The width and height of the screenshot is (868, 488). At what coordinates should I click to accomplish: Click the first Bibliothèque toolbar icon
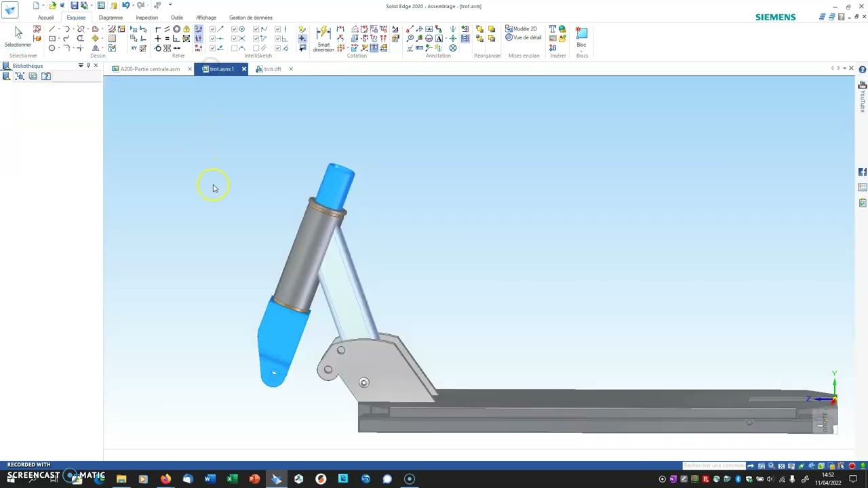[6, 77]
